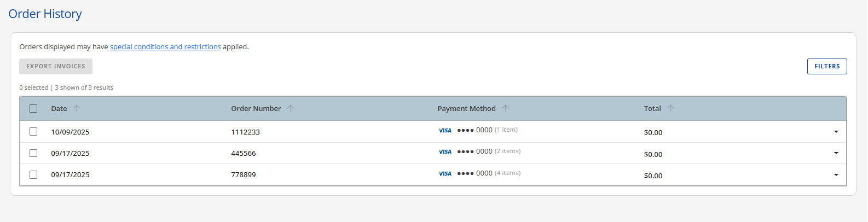This screenshot has width=868, height=222.
Task: Open special conditions and restrictions link
Action: pyautogui.click(x=165, y=47)
